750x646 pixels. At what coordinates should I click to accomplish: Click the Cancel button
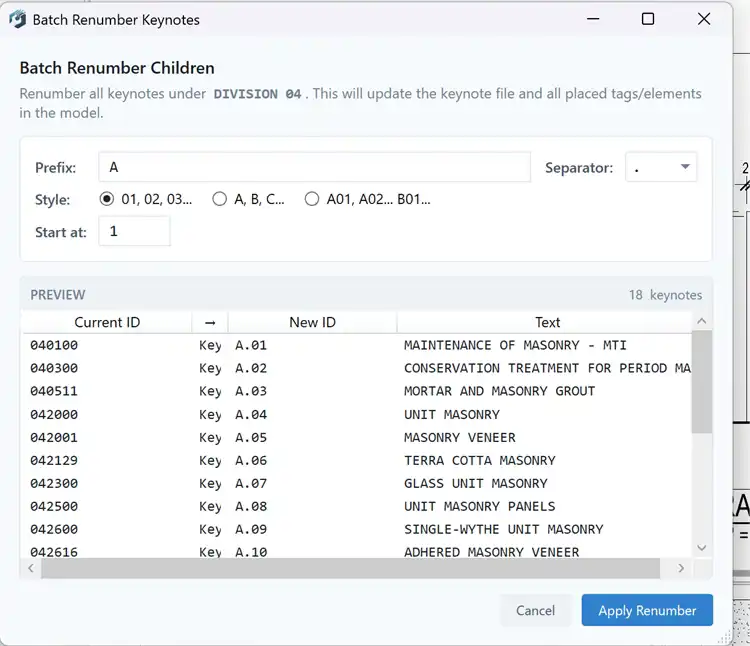point(535,610)
